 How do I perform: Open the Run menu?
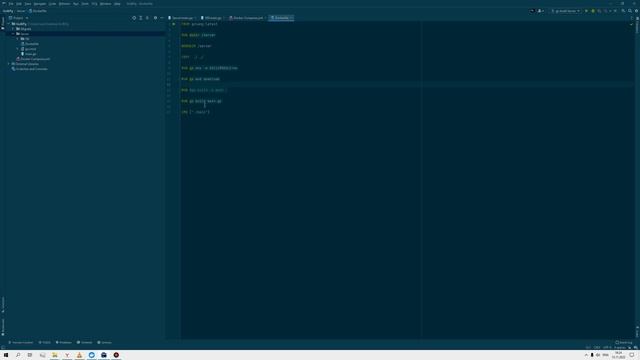tap(76, 4)
